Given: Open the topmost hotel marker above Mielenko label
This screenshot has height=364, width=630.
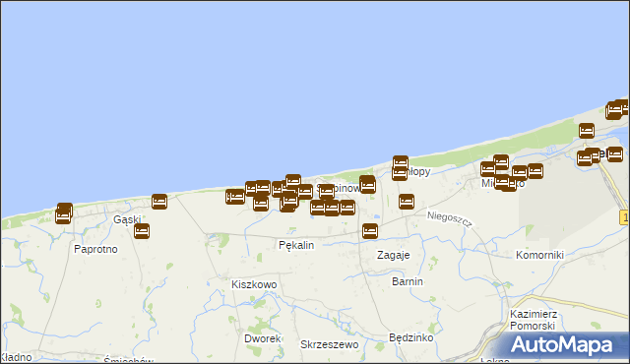Looking at the screenshot, I should coord(501,162).
